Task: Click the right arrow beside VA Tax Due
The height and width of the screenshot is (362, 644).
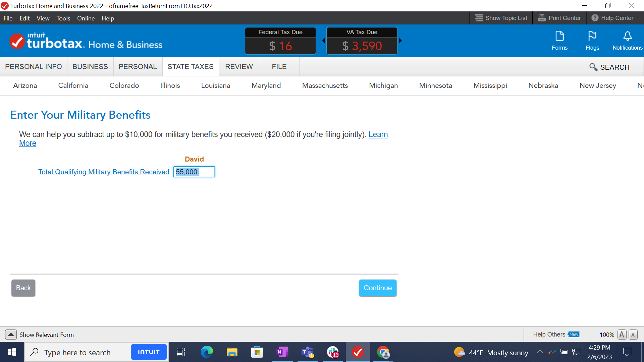Action: [x=400, y=41]
